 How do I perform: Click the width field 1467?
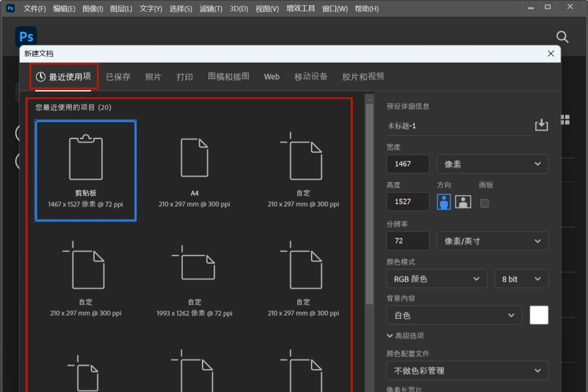coord(408,164)
